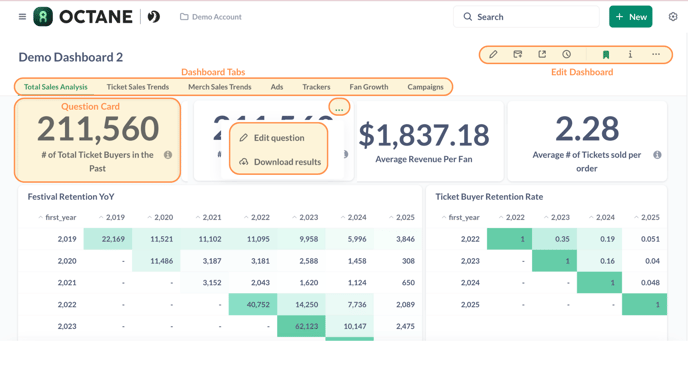Select Edit question from card menu

[279, 138]
